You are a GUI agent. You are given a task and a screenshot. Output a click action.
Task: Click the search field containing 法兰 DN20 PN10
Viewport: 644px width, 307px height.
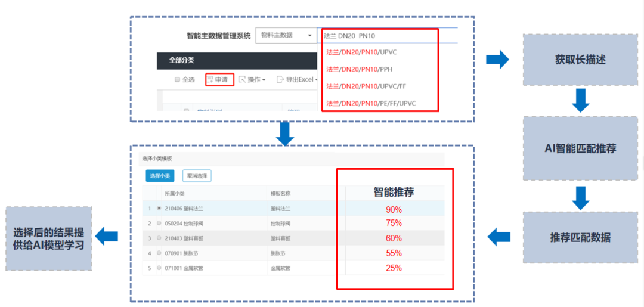click(x=387, y=36)
